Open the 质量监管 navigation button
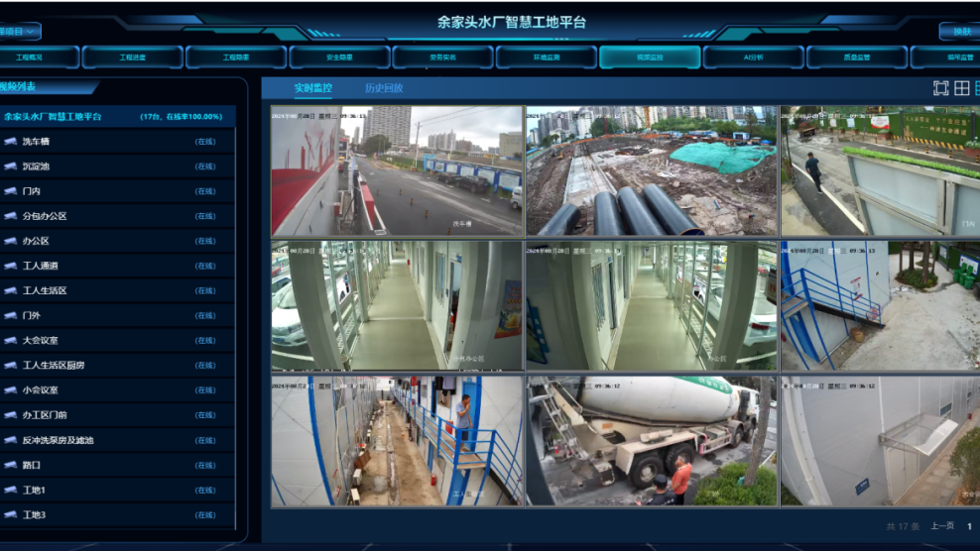The image size is (980, 551). coord(856,57)
